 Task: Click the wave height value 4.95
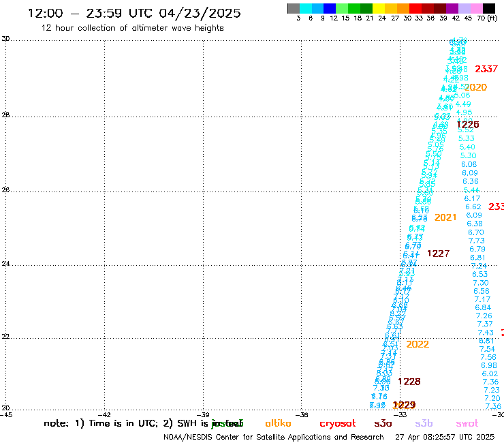pyautogui.click(x=464, y=112)
